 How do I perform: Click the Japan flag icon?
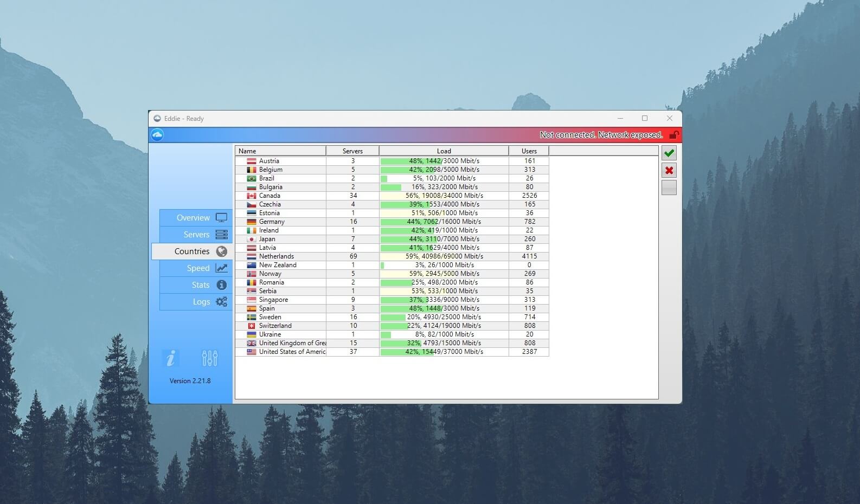pyautogui.click(x=252, y=239)
